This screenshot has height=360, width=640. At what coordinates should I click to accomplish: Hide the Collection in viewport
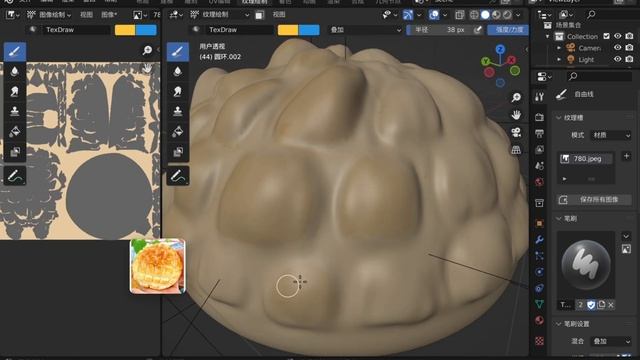coord(618,36)
